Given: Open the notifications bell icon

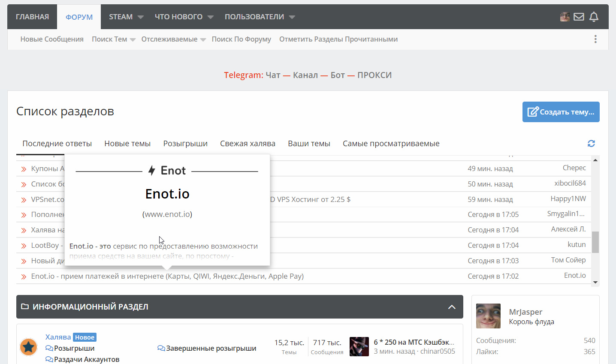Looking at the screenshot, I should pos(594,17).
